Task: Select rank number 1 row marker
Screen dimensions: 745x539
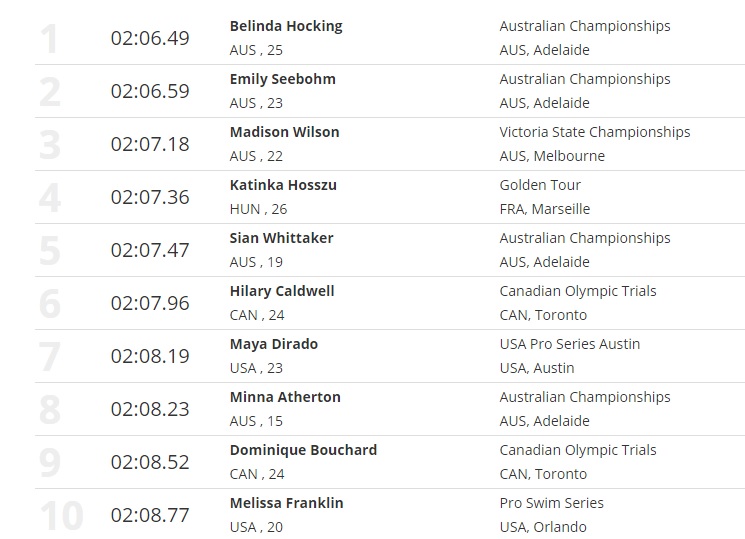Action: (x=49, y=39)
